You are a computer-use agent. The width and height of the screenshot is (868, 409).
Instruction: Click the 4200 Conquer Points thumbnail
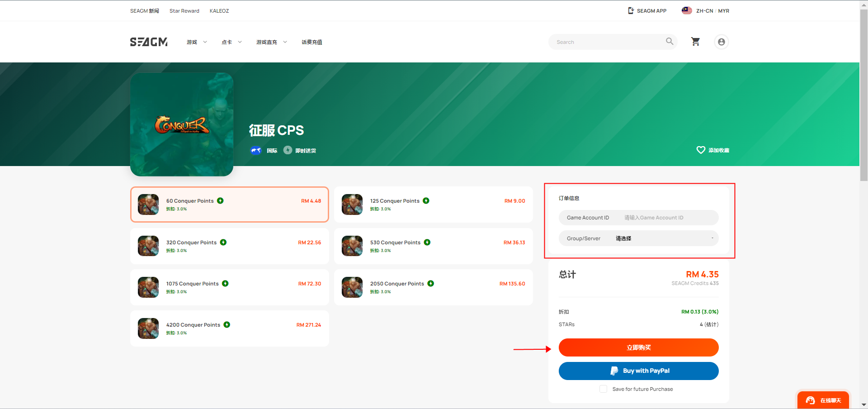(148, 328)
